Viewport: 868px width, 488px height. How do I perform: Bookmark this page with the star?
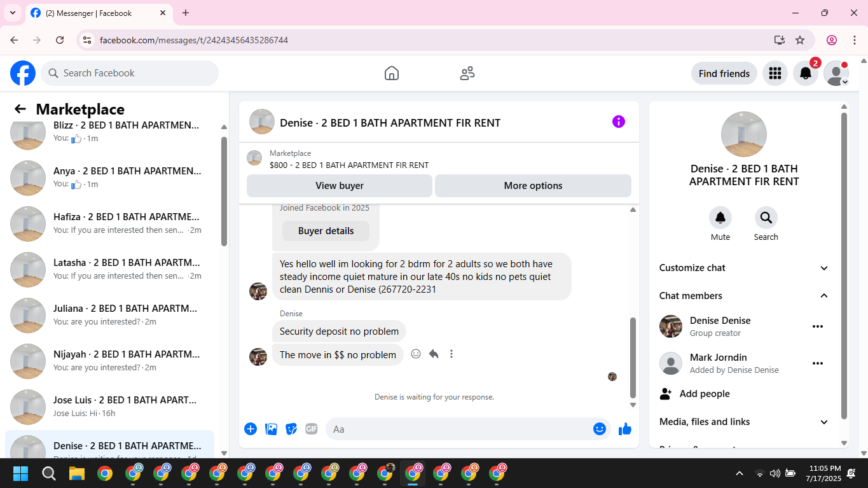800,40
